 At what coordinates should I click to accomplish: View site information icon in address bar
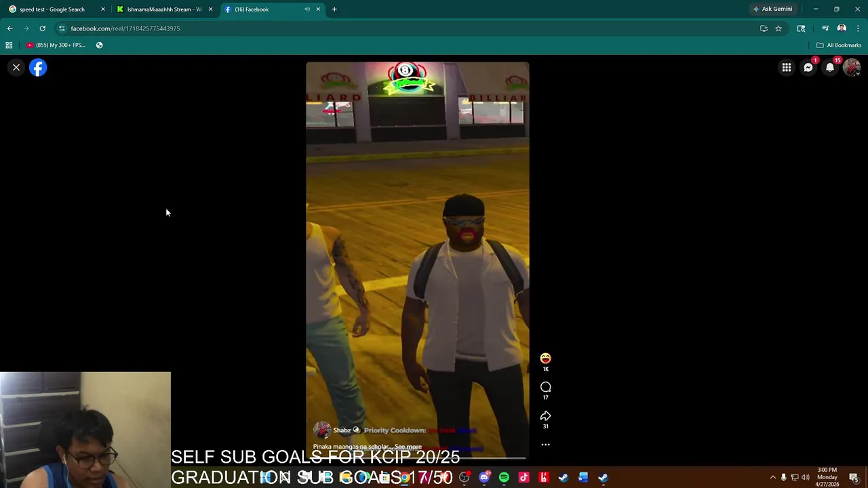[62, 28]
